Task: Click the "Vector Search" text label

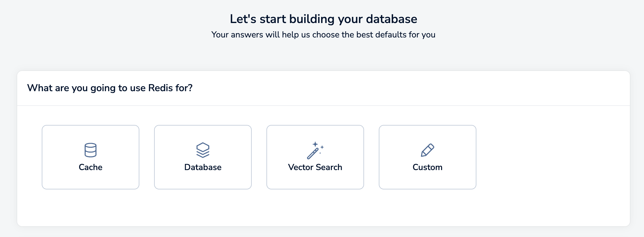Action: click(x=315, y=167)
